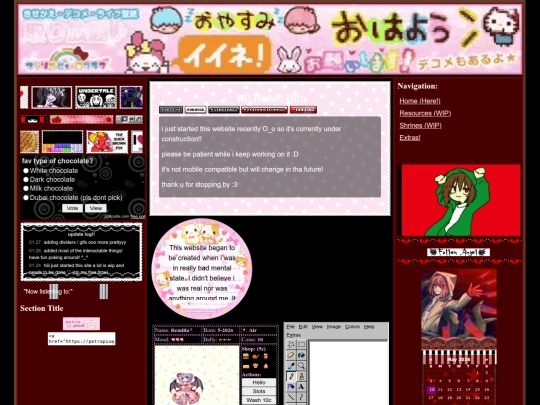The image size is (540, 405).
Task: Buy the muffin in pet shop
Action: pos(256,366)
